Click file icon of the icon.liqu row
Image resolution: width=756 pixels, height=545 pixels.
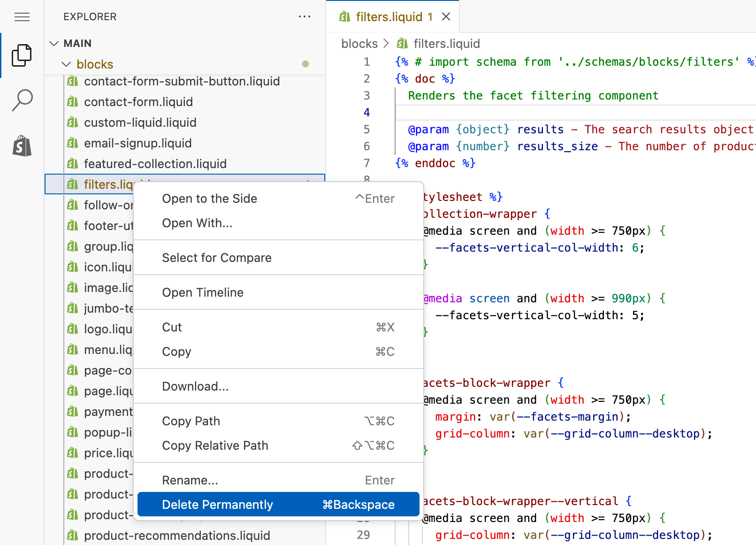click(73, 267)
